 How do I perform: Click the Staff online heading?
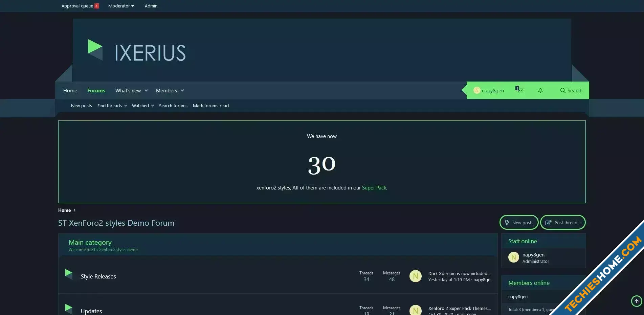point(523,241)
